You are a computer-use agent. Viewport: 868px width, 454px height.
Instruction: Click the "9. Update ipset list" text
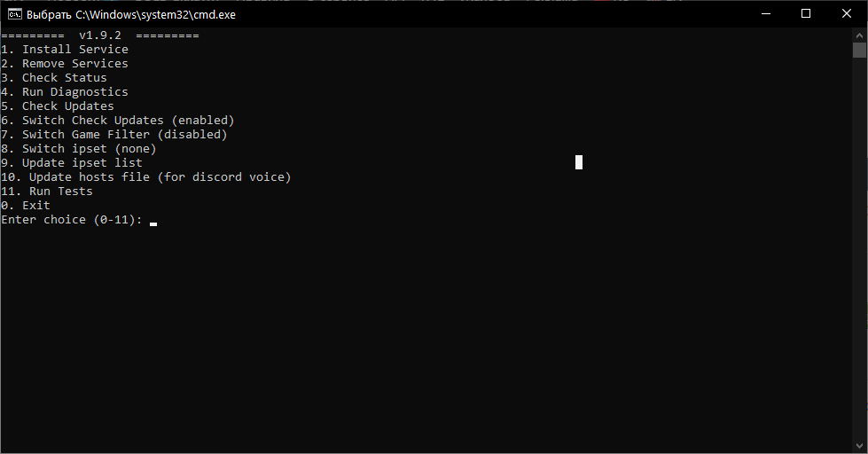pyautogui.click(x=72, y=163)
